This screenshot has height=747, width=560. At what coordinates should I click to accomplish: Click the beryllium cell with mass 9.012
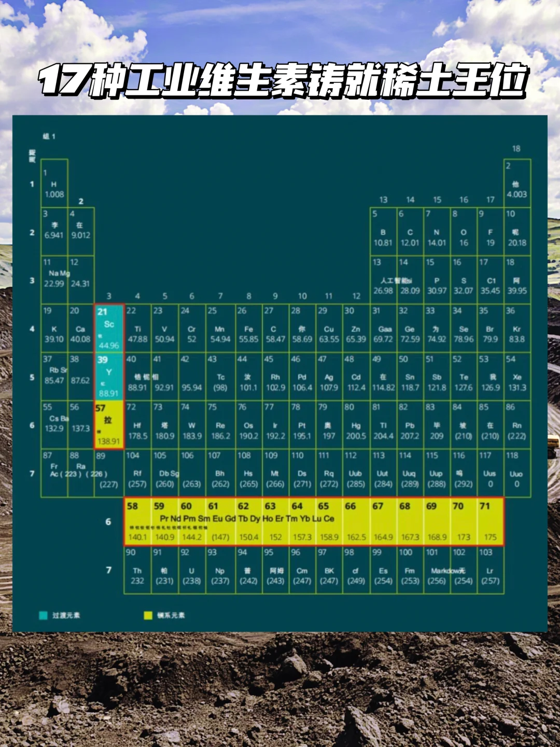click(x=81, y=231)
